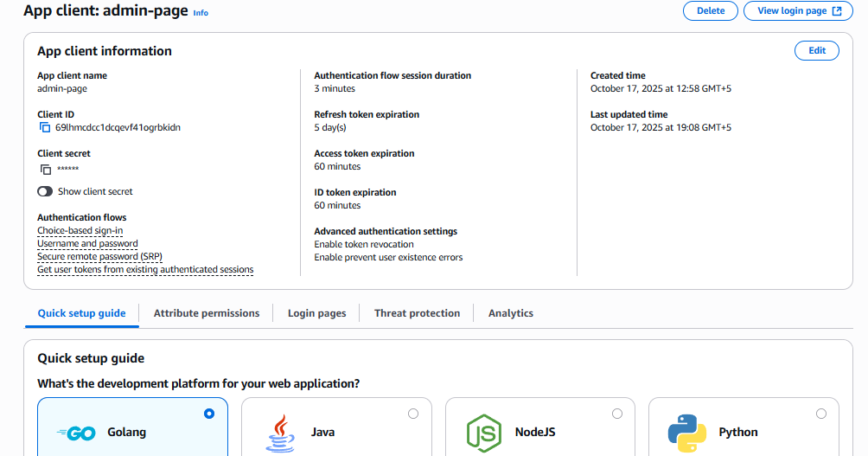Copy the Client ID value icon

point(45,127)
